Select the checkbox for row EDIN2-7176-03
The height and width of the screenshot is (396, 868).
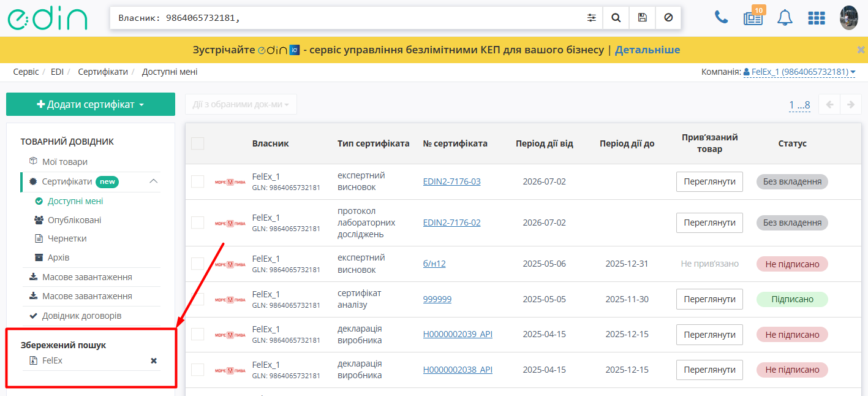[197, 181]
